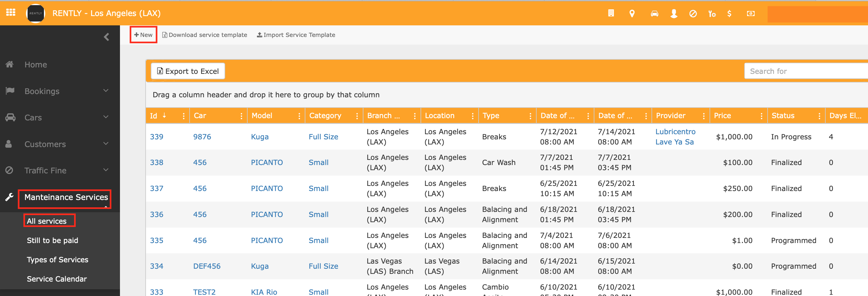Open car TEST2 link

tap(204, 292)
